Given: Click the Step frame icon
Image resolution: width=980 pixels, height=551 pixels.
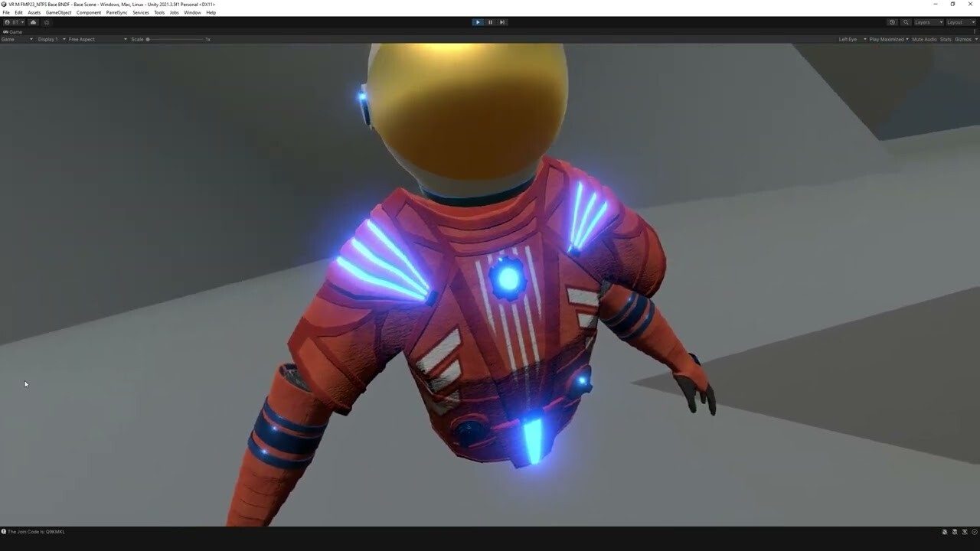Looking at the screenshot, I should click(x=502, y=22).
